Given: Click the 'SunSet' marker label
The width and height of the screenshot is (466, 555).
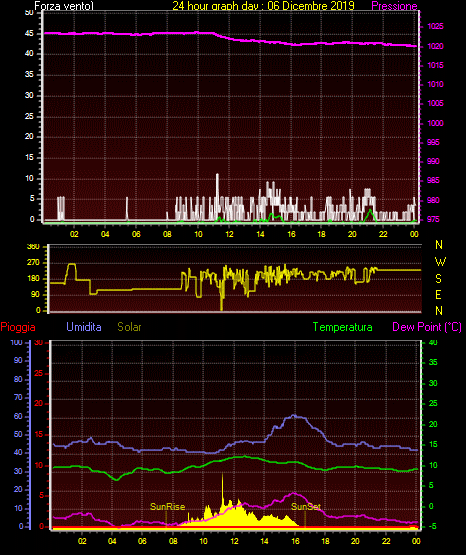Looking at the screenshot, I should 306,507.
